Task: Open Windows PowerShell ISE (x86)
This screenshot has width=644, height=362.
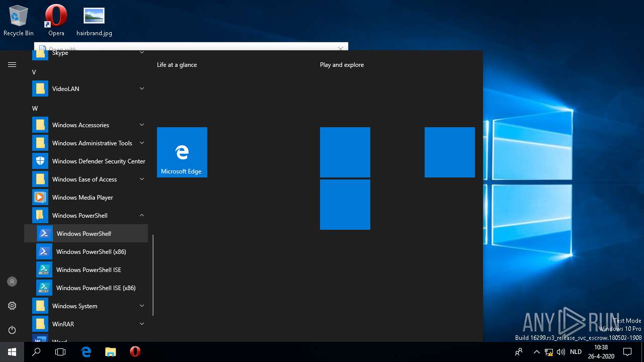Action: click(86, 288)
